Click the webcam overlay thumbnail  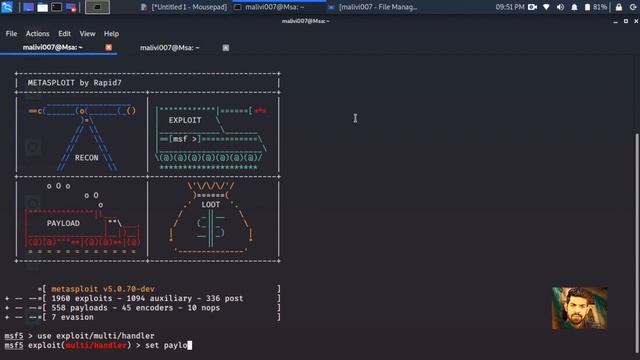click(580, 308)
